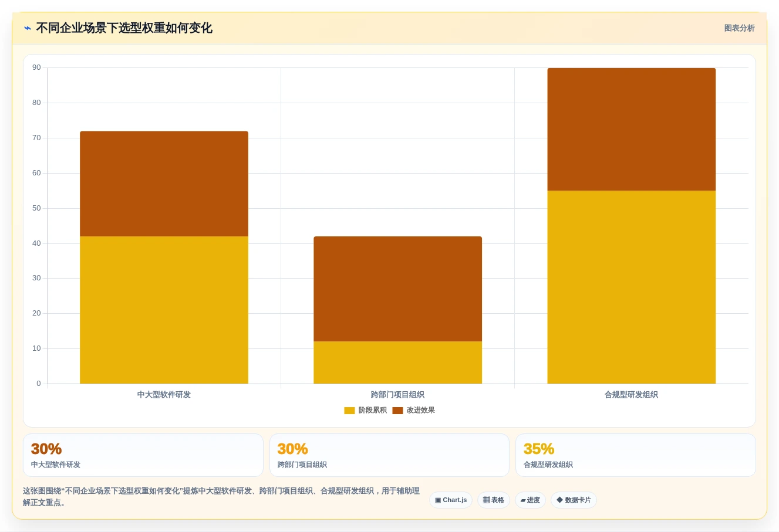Viewport: 779px width, 532px height.
Task: Click the y-axis value 90
Action: point(36,67)
